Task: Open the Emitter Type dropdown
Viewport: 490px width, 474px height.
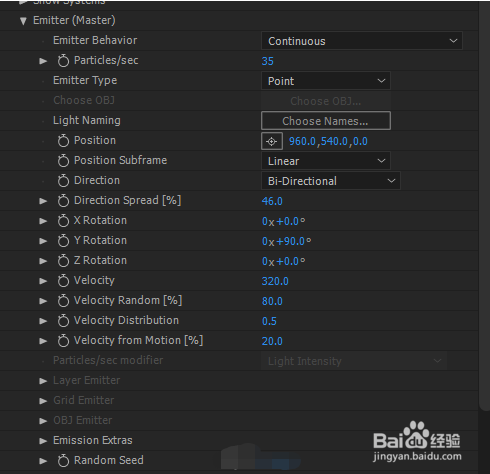Action: (326, 81)
